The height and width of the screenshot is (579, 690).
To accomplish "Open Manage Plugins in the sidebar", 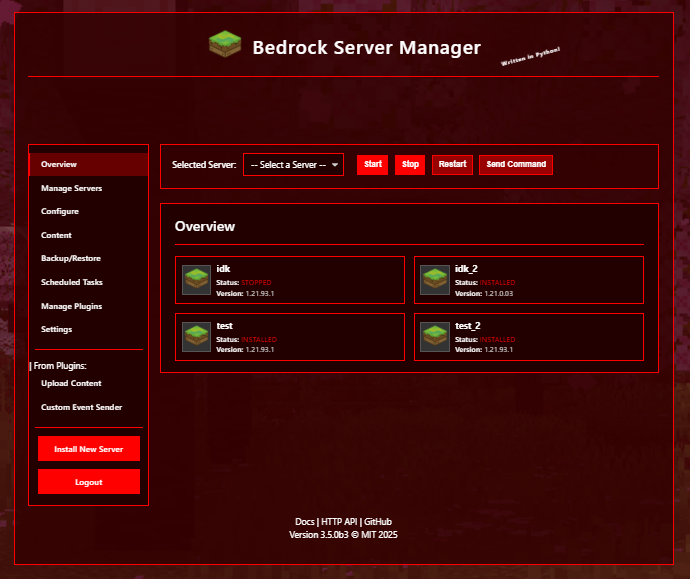I will tap(88, 306).
